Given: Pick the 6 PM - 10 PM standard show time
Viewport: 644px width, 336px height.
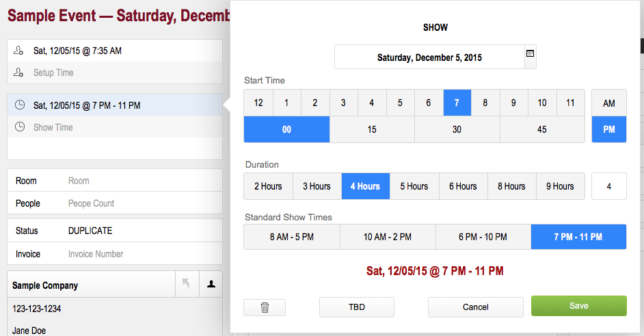Looking at the screenshot, I should click(483, 237).
